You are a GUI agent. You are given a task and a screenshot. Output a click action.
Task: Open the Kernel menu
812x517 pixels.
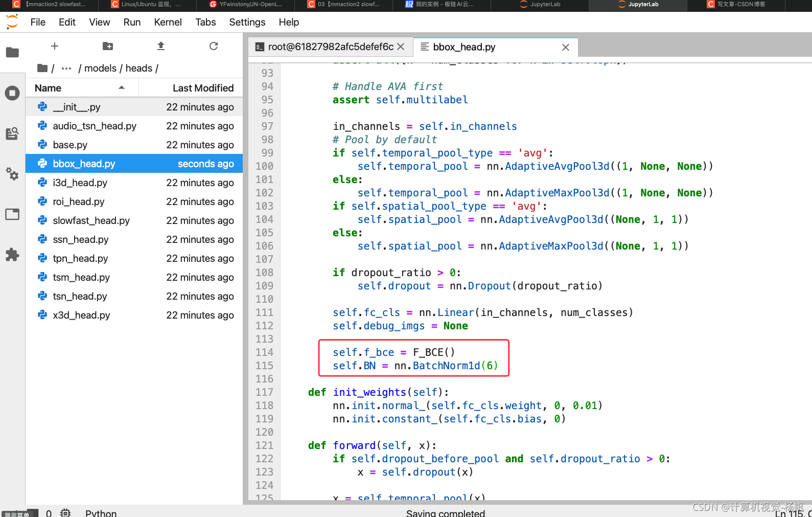click(168, 22)
